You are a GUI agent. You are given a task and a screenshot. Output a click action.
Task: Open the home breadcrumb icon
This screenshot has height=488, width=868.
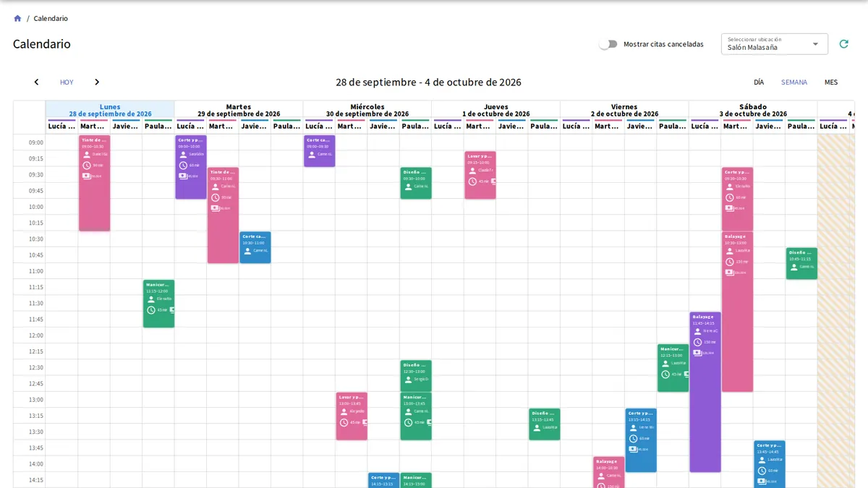tap(17, 18)
